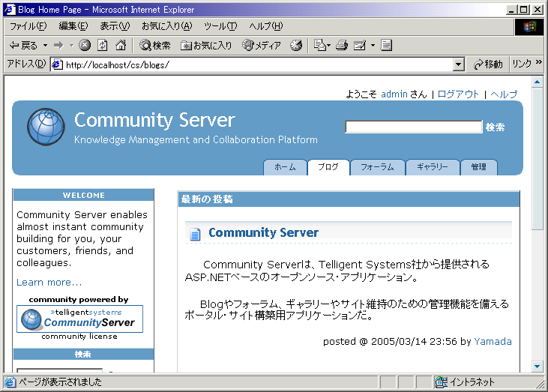Click the address bar URL field
The height and width of the screenshot is (392, 548).
coord(259,64)
